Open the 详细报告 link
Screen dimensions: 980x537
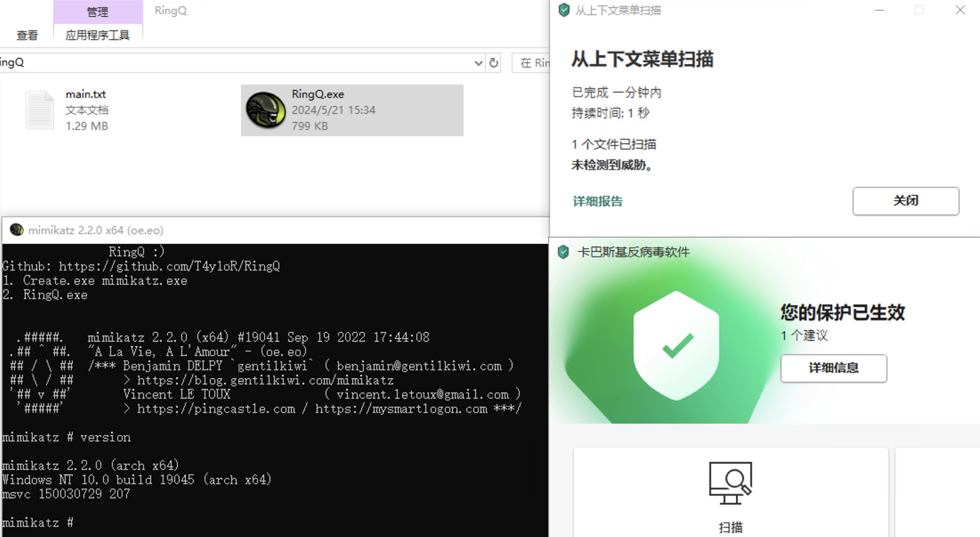click(x=598, y=201)
